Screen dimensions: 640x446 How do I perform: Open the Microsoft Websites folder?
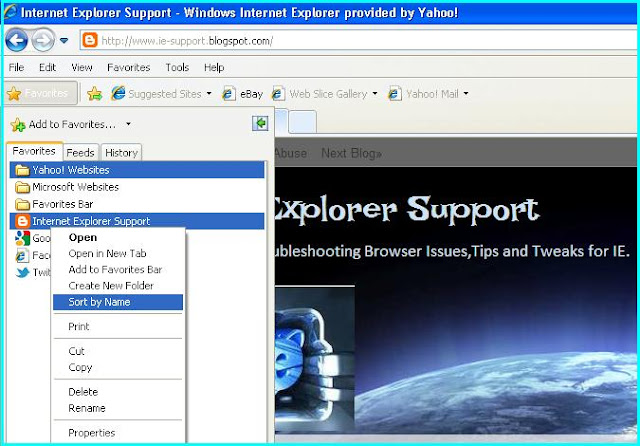[x=137, y=187]
